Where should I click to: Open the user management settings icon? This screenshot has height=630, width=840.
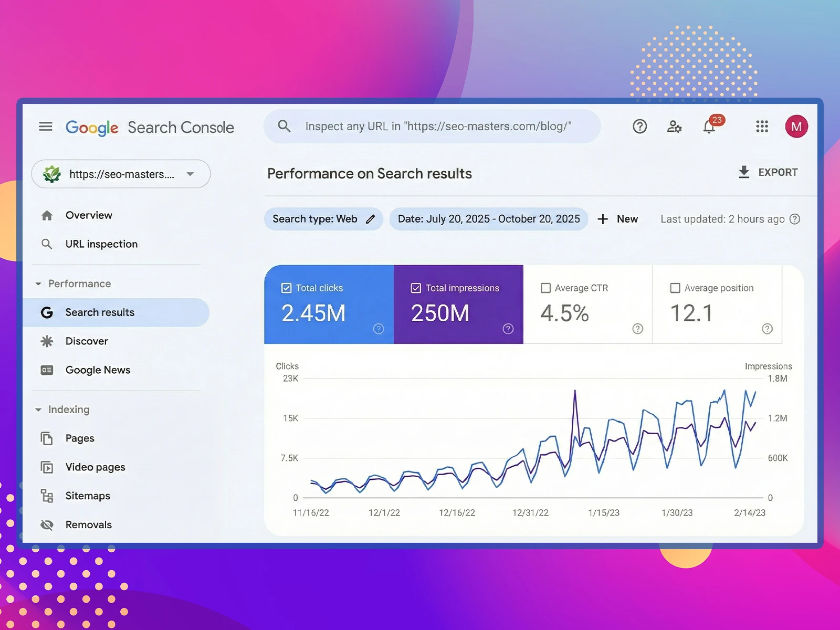pos(674,127)
